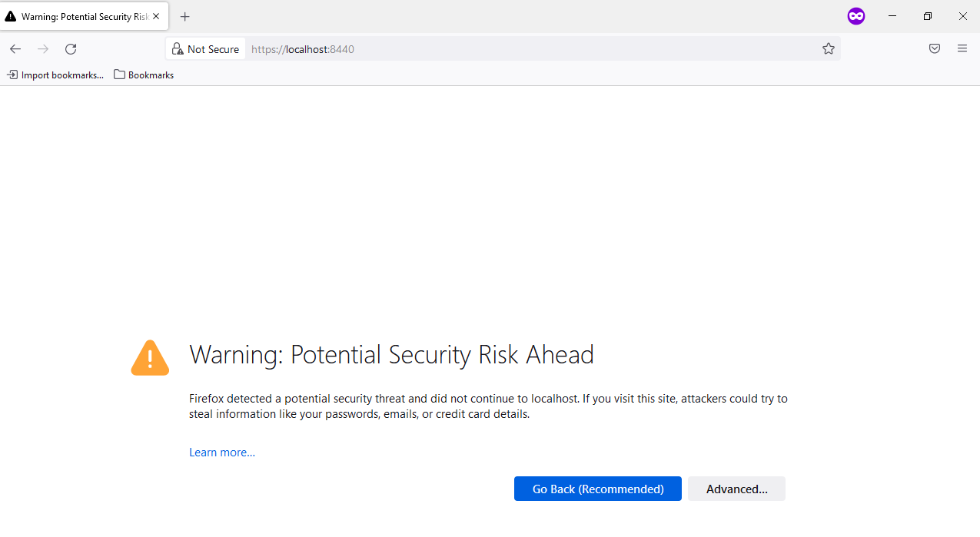Click the purple private browsing mask icon

point(856,16)
